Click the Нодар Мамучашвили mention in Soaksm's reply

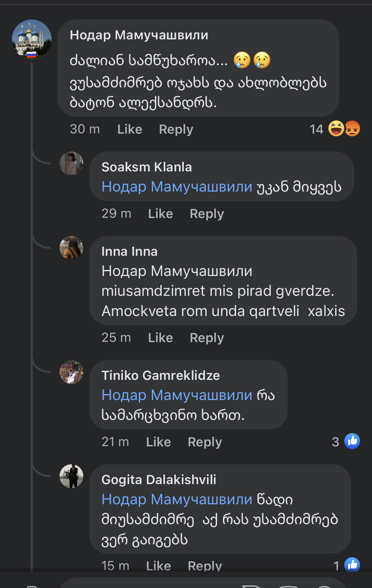point(176,187)
